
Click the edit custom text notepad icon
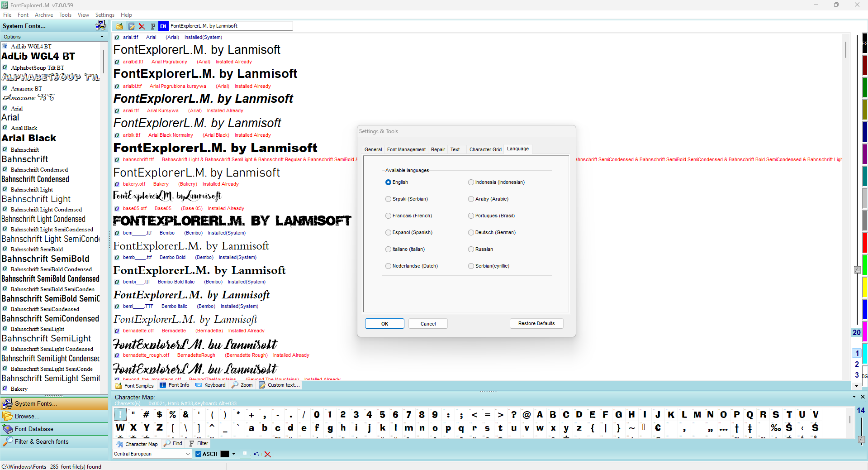(131, 26)
